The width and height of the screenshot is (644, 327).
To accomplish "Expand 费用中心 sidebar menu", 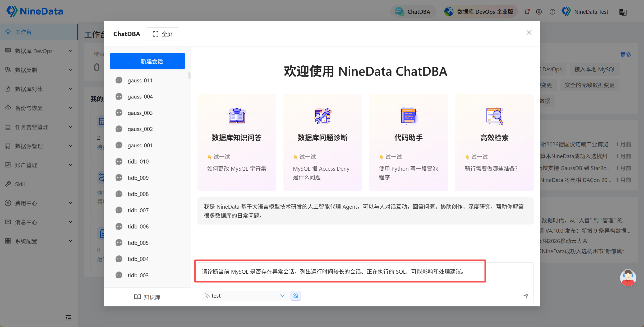I will point(39,203).
